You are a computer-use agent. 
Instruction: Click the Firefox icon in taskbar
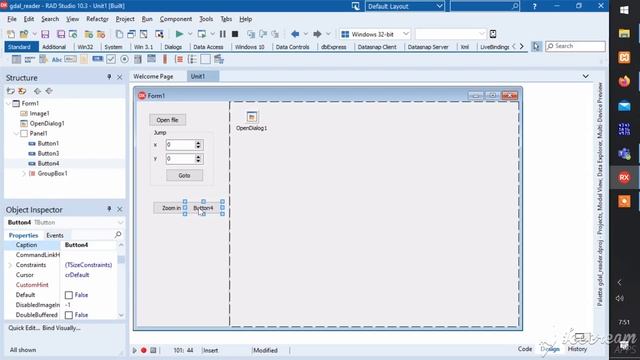(x=624, y=81)
